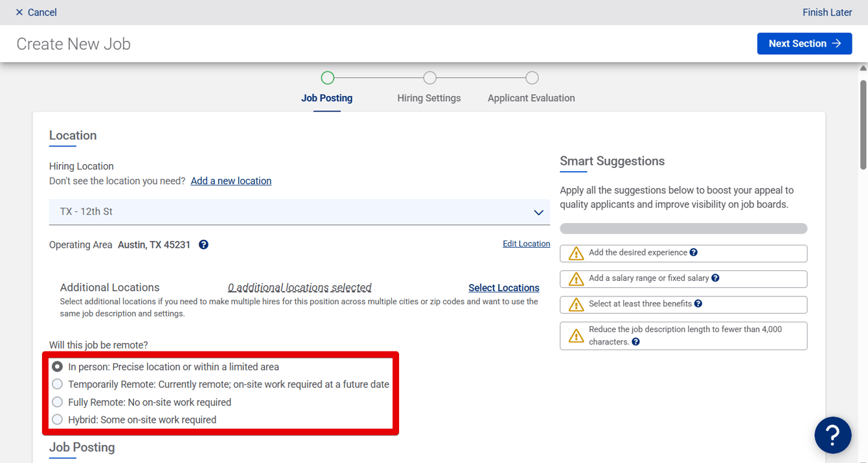Click help icon beside desired experience suggestion
868x463 pixels.
[694, 252]
